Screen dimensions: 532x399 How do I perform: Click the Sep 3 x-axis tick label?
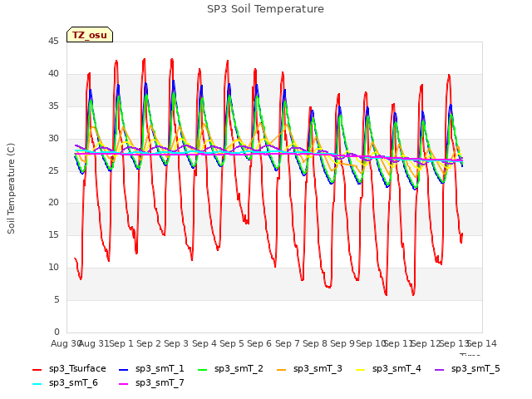176,343
